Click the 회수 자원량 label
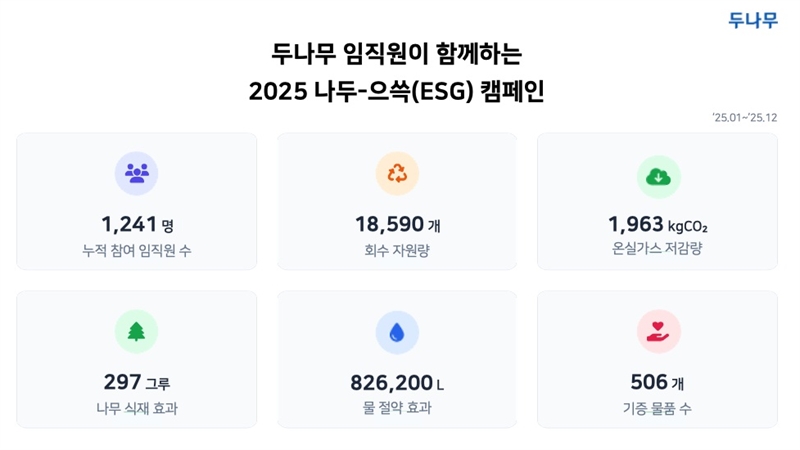The height and width of the screenshot is (450, 800). [397, 250]
